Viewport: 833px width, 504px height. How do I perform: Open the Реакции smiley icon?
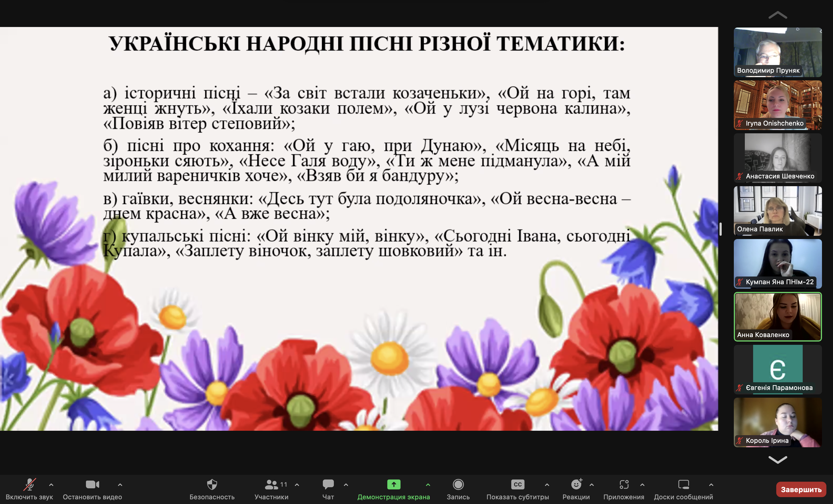coord(576,484)
